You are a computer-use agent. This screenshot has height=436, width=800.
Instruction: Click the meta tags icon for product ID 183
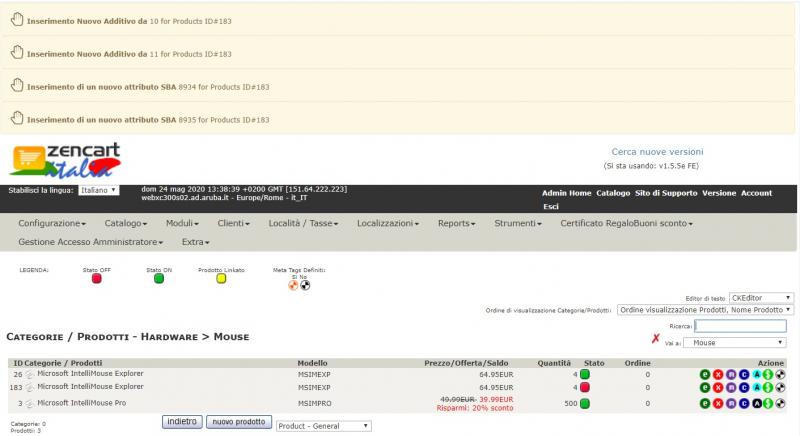pyautogui.click(x=780, y=388)
